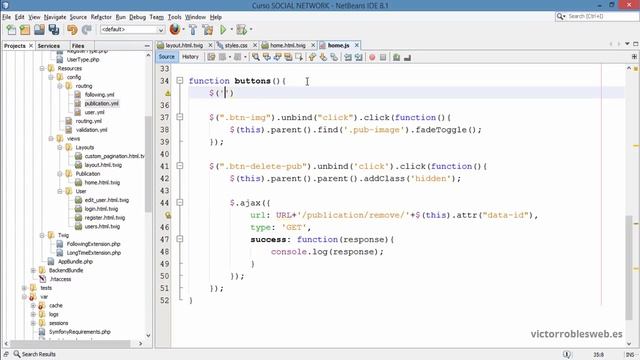The image size is (640, 360).
Task: Click the Find Selection magnifier icon
Action: (256, 57)
